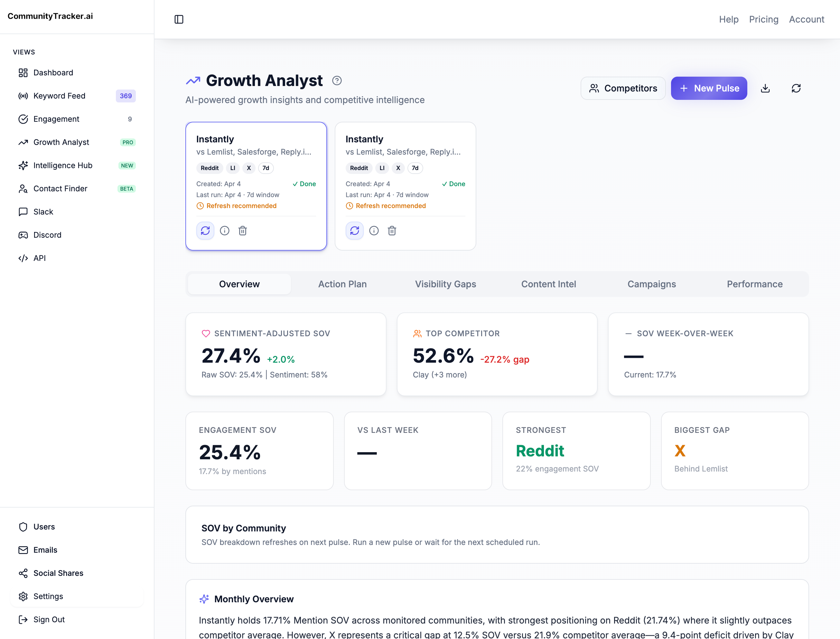Click the Reddit tag on first pulse card
This screenshot has width=840, height=639.
(x=210, y=168)
